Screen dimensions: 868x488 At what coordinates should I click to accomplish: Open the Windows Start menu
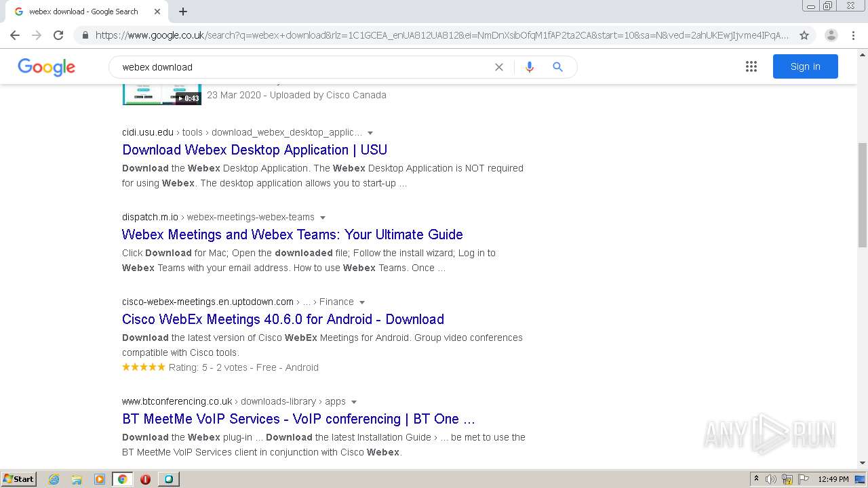point(19,479)
